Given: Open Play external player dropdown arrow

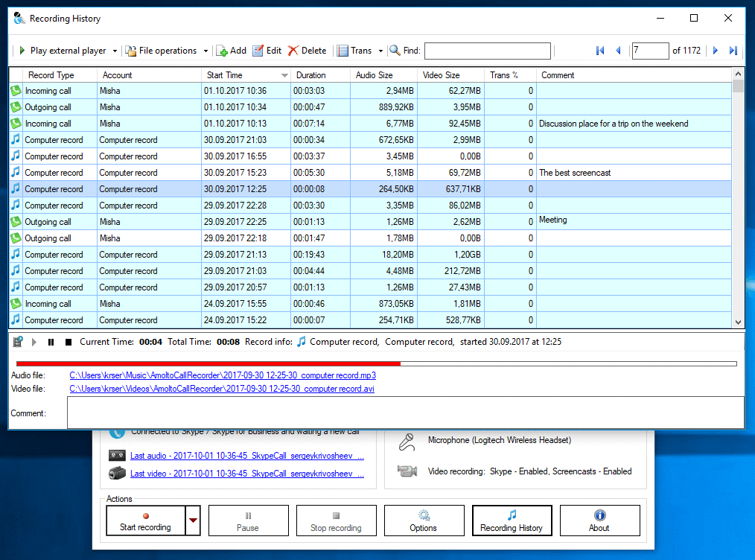Looking at the screenshot, I should (x=115, y=51).
